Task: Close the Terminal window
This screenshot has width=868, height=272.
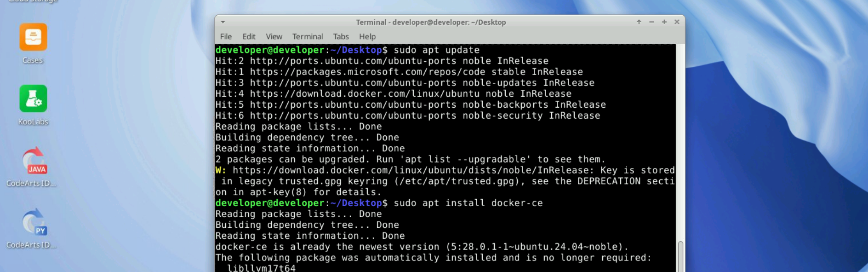Action: coord(677,22)
